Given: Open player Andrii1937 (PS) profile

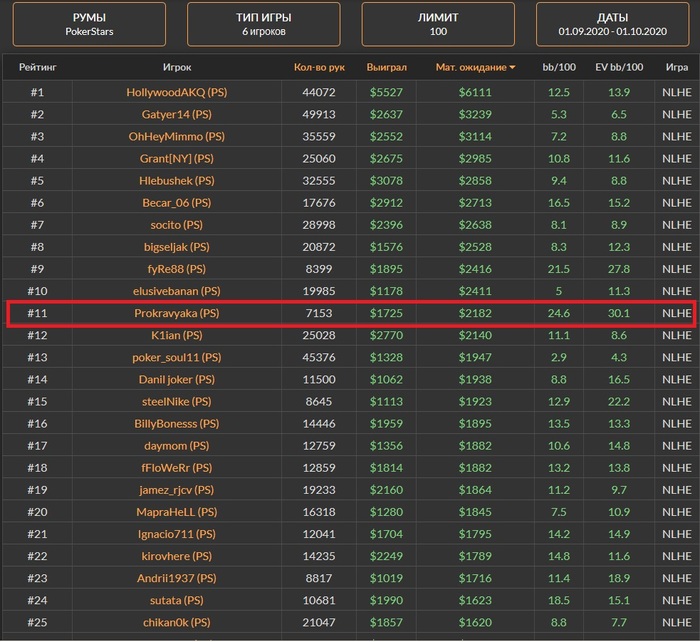Looking at the screenshot, I should click(x=177, y=579).
